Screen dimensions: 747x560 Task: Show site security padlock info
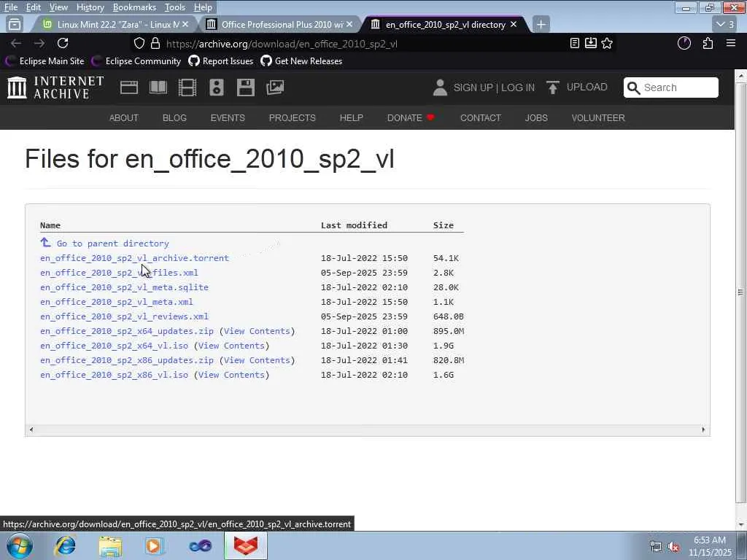click(155, 43)
